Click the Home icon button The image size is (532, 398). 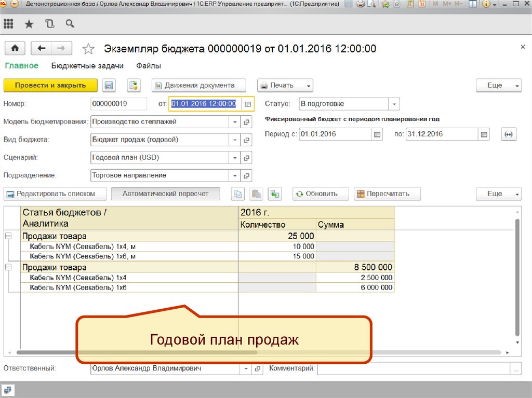(15, 48)
